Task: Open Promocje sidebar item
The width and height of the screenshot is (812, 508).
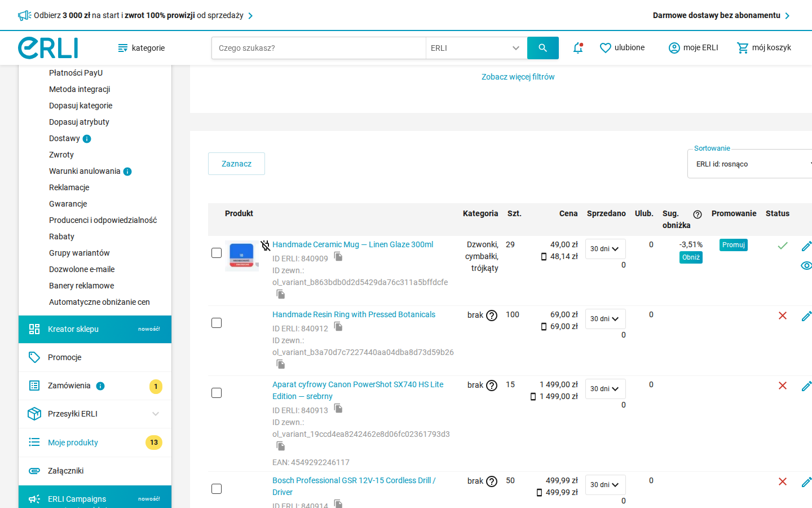Action: click(95, 357)
